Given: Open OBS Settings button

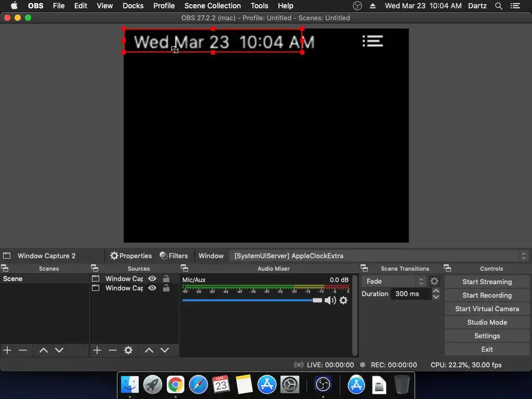Looking at the screenshot, I should pyautogui.click(x=487, y=336).
